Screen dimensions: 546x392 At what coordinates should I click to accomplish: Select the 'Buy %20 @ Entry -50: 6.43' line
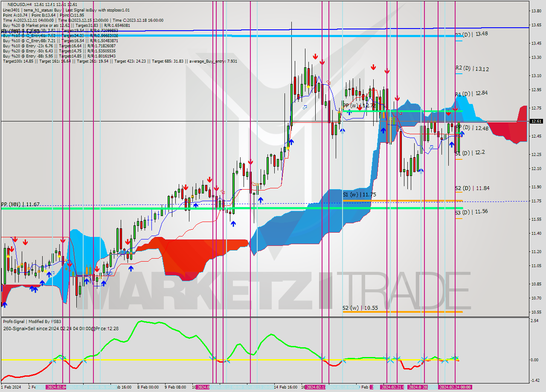pyautogui.click(x=59, y=51)
